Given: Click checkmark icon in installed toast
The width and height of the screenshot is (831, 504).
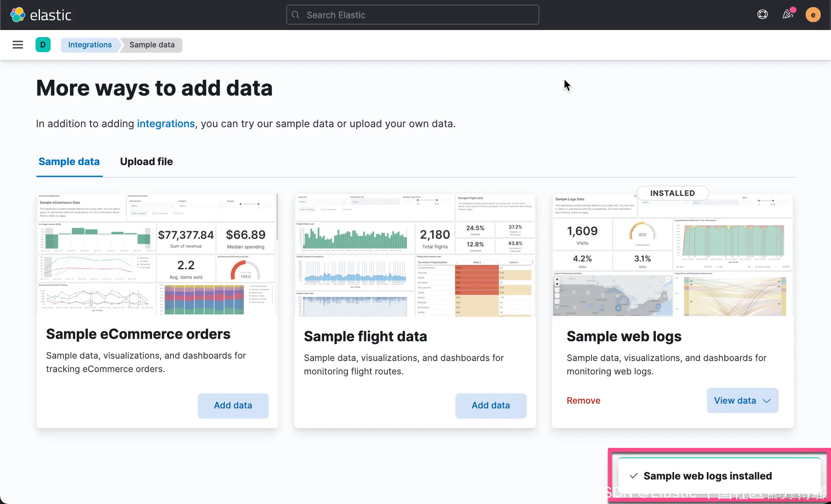Looking at the screenshot, I should [x=633, y=476].
